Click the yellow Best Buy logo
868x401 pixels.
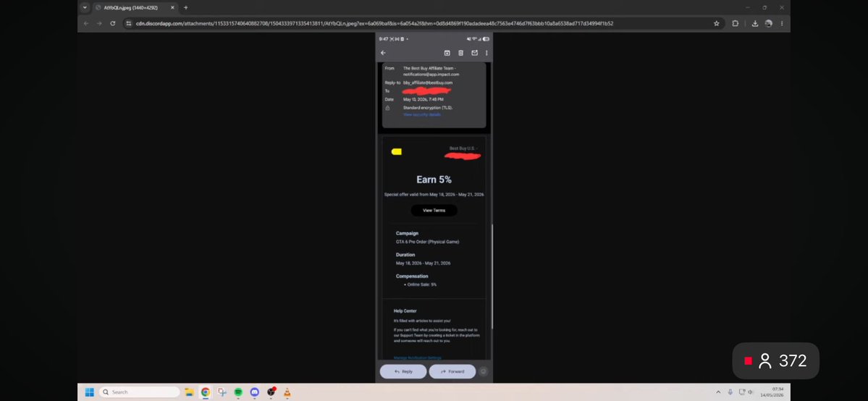397,152
